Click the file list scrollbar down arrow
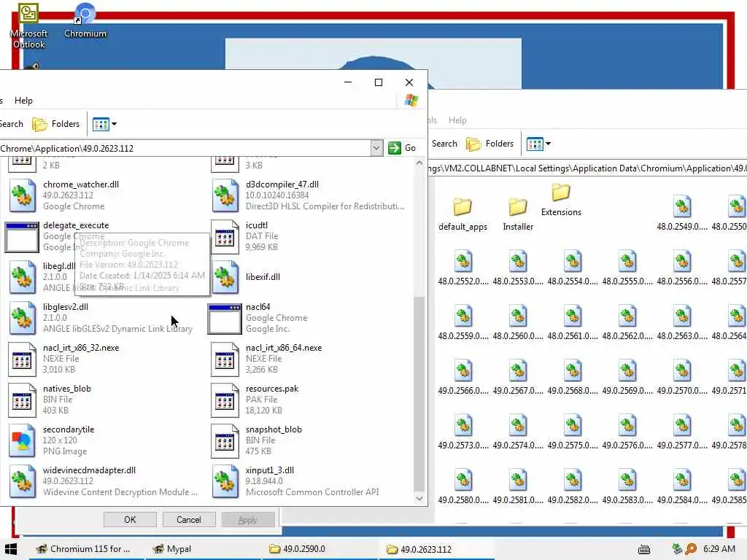The image size is (747, 560). [419, 499]
